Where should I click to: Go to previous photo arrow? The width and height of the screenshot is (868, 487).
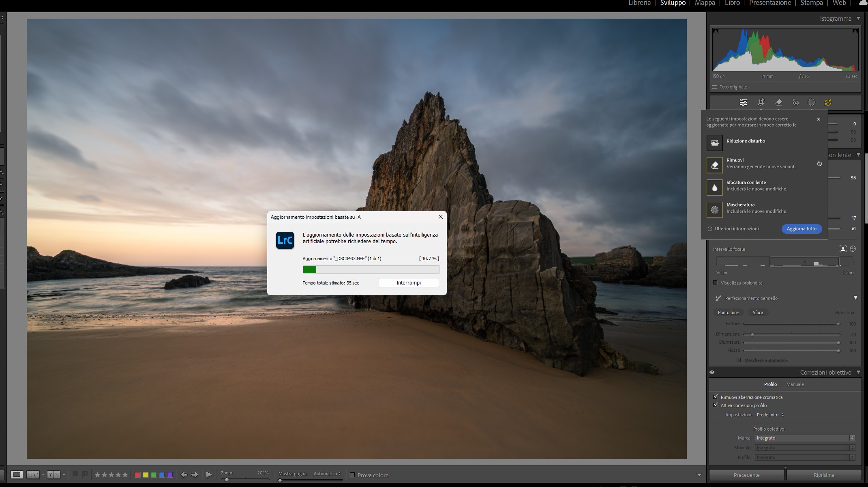click(184, 474)
